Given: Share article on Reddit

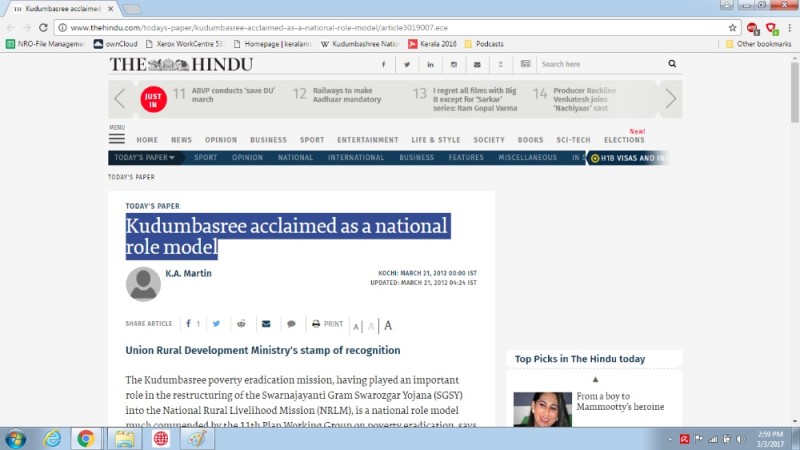Looking at the screenshot, I should pyautogui.click(x=241, y=324).
